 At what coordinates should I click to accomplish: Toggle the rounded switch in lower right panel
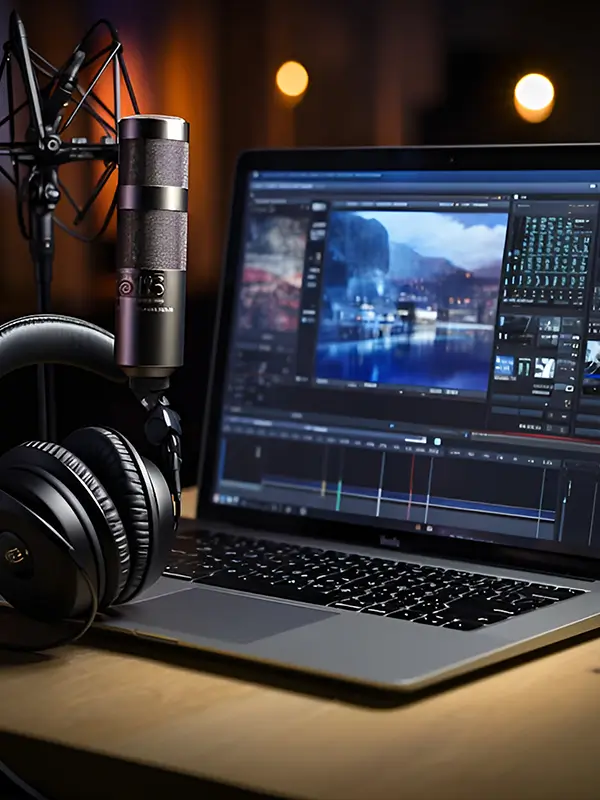pos(568,388)
